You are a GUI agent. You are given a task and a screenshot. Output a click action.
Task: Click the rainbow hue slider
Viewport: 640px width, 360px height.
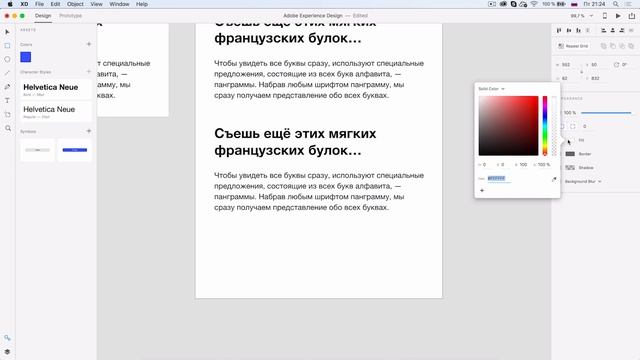[545, 126]
